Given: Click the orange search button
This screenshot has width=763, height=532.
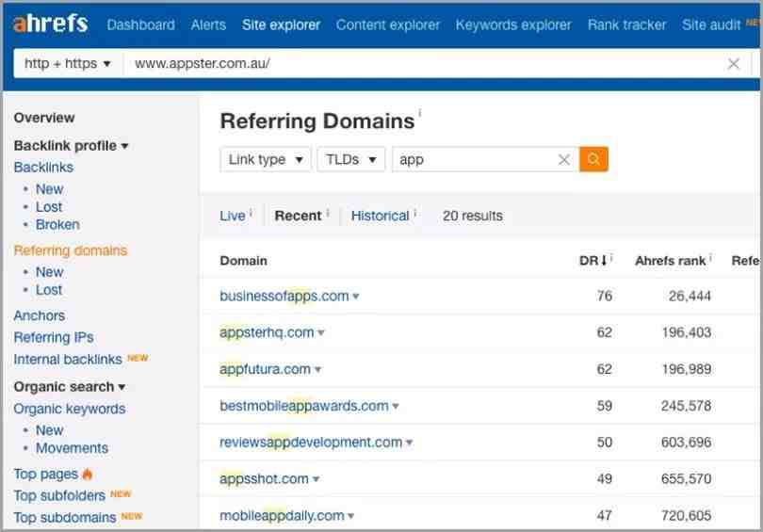Looking at the screenshot, I should [x=593, y=159].
